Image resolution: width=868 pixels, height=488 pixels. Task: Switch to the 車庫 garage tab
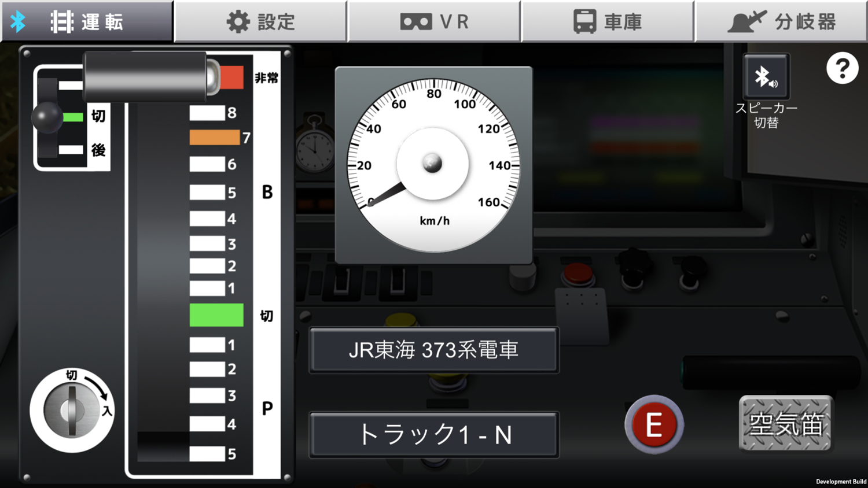[x=608, y=21]
